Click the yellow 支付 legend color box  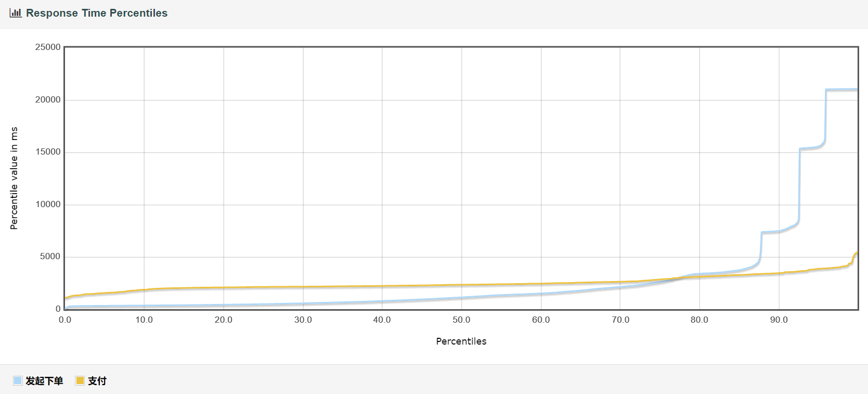[80, 380]
